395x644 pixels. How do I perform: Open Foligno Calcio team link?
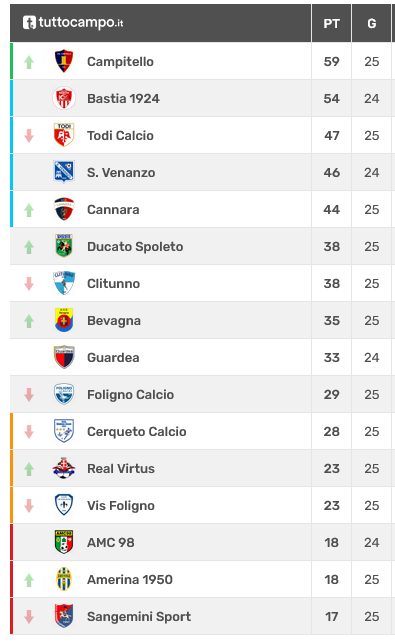(131, 395)
